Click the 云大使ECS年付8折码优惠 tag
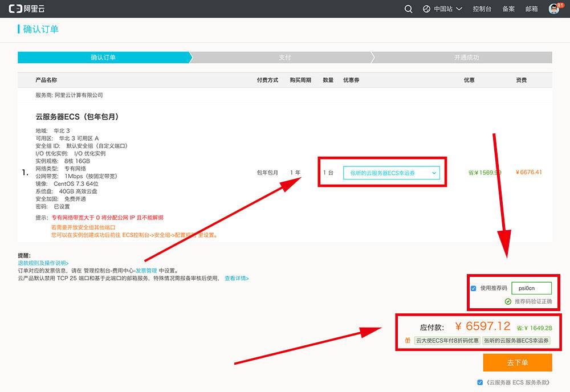The height and width of the screenshot is (392, 570). coord(447,340)
